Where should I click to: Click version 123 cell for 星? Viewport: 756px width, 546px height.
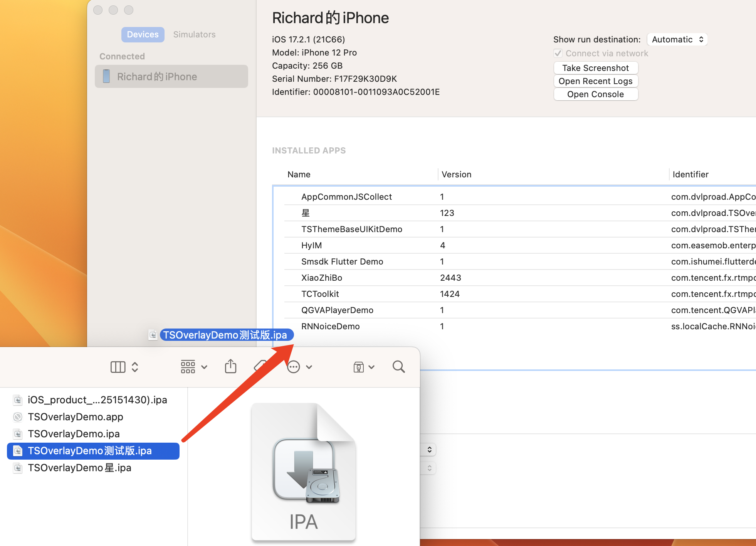click(447, 213)
